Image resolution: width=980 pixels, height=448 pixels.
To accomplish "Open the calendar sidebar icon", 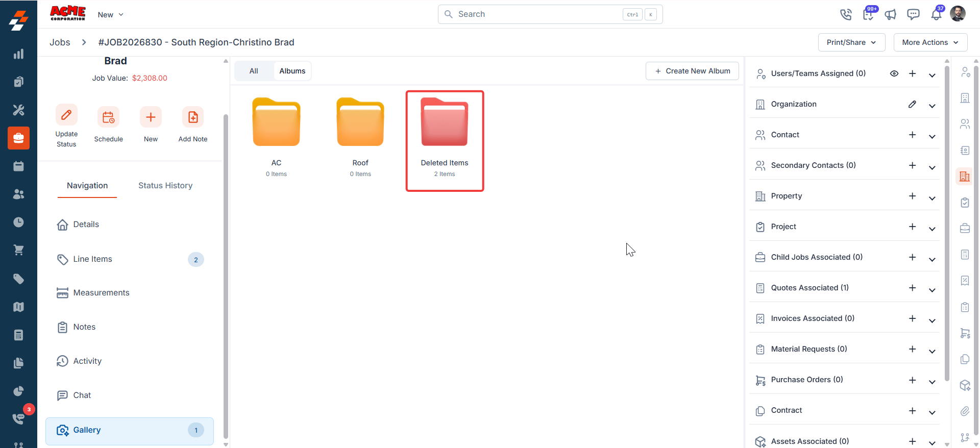I will [18, 166].
